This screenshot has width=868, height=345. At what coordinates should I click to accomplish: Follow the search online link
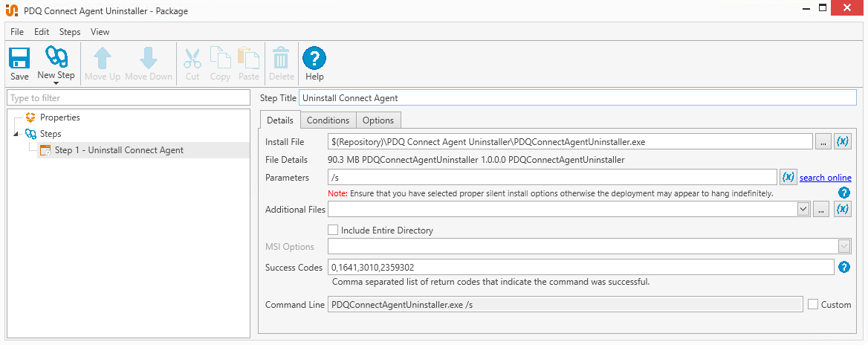pos(826,178)
